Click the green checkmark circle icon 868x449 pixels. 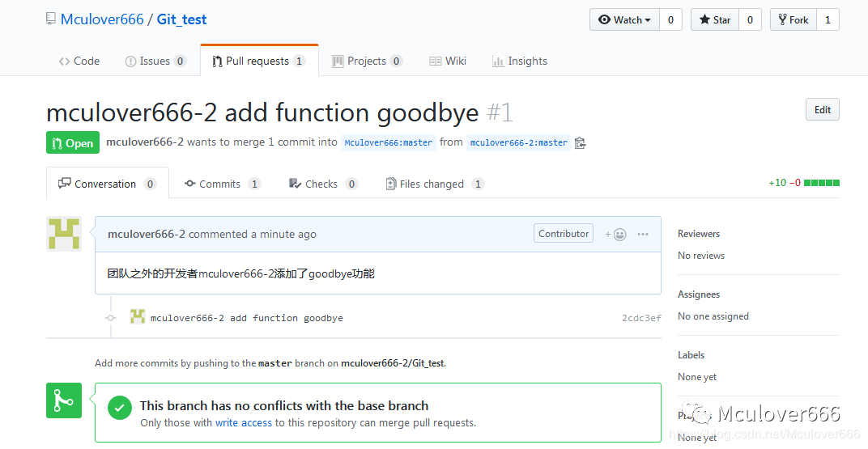pos(120,408)
